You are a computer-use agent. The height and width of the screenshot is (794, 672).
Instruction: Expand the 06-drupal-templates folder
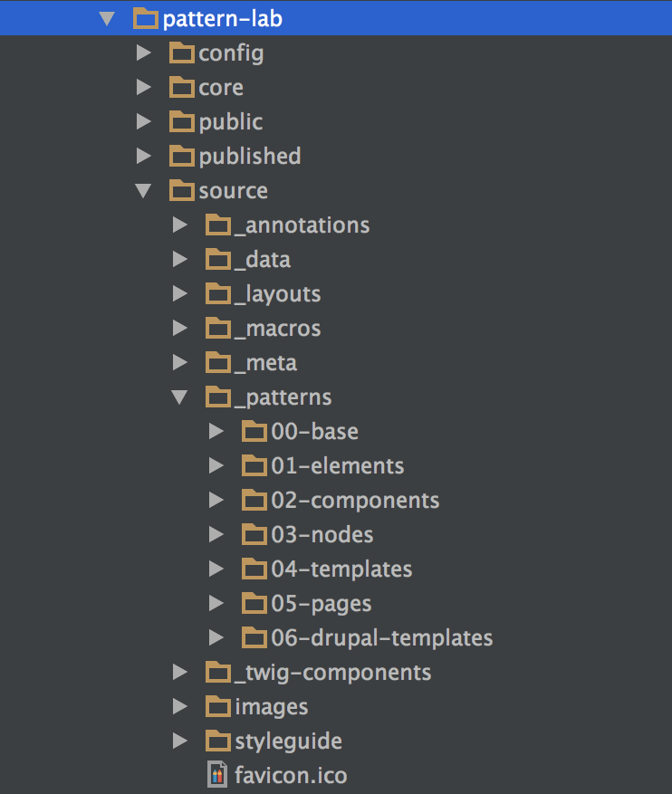tap(216, 637)
